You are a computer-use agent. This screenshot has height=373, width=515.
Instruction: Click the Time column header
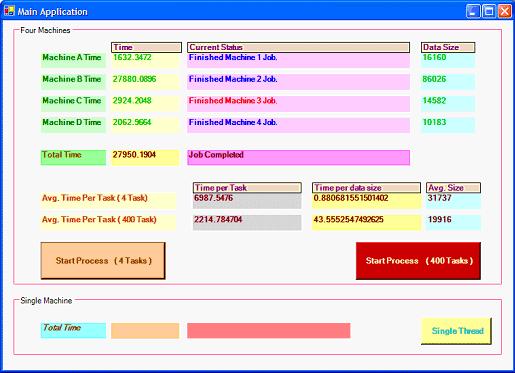pos(146,47)
